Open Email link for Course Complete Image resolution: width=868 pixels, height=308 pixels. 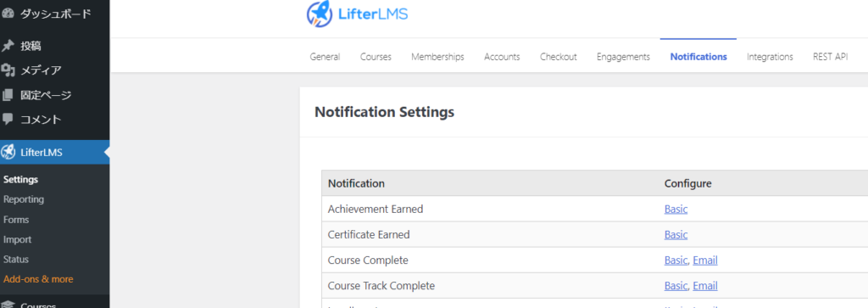[x=705, y=260]
